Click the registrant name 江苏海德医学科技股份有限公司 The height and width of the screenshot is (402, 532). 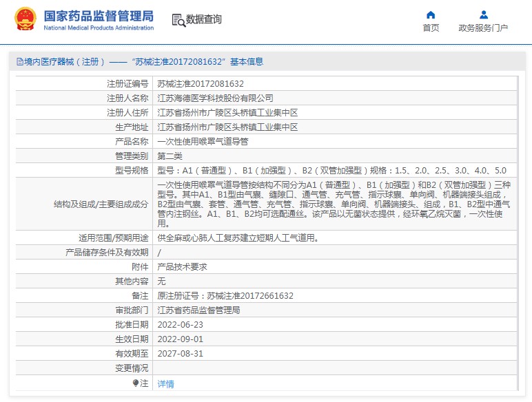coord(215,98)
